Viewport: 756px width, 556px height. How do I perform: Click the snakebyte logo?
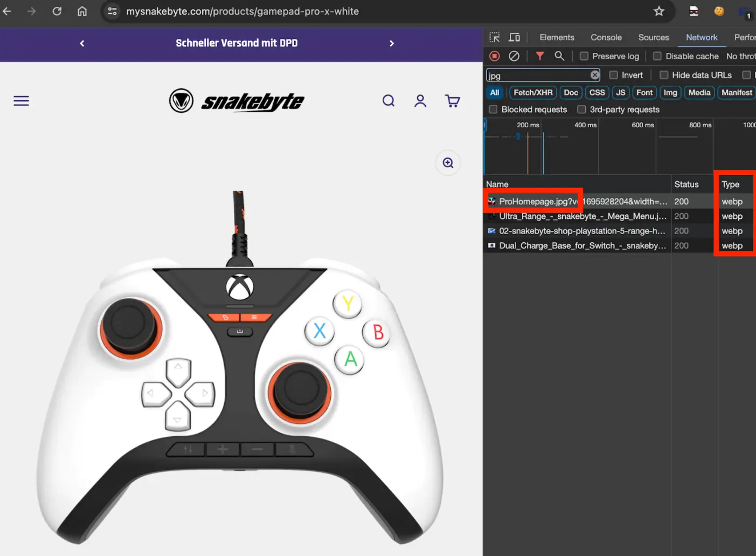click(x=237, y=101)
